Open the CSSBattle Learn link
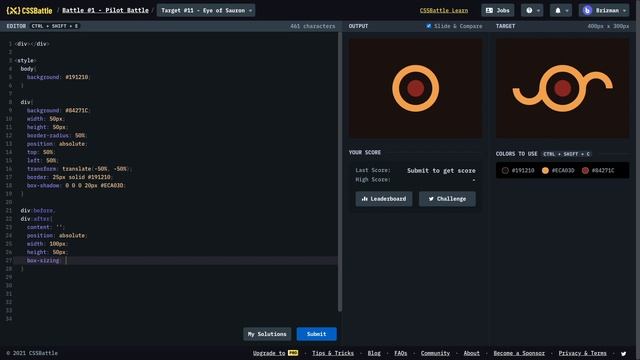This screenshot has height=360, width=640. (x=444, y=10)
